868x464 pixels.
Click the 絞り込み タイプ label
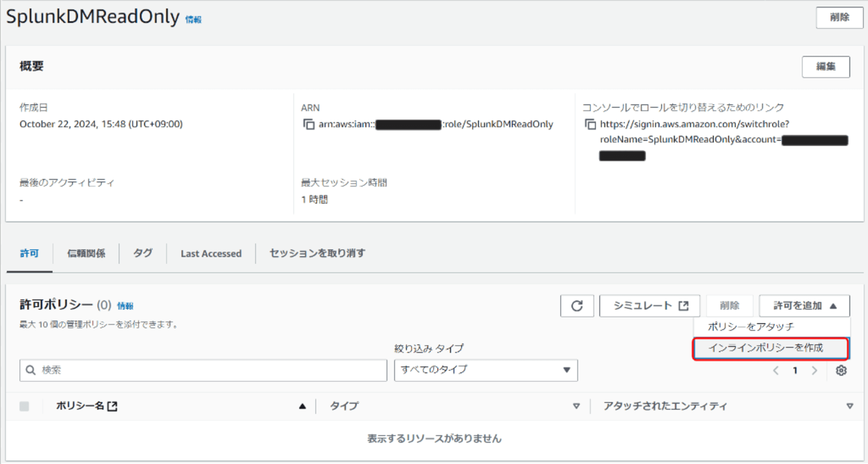coord(429,348)
